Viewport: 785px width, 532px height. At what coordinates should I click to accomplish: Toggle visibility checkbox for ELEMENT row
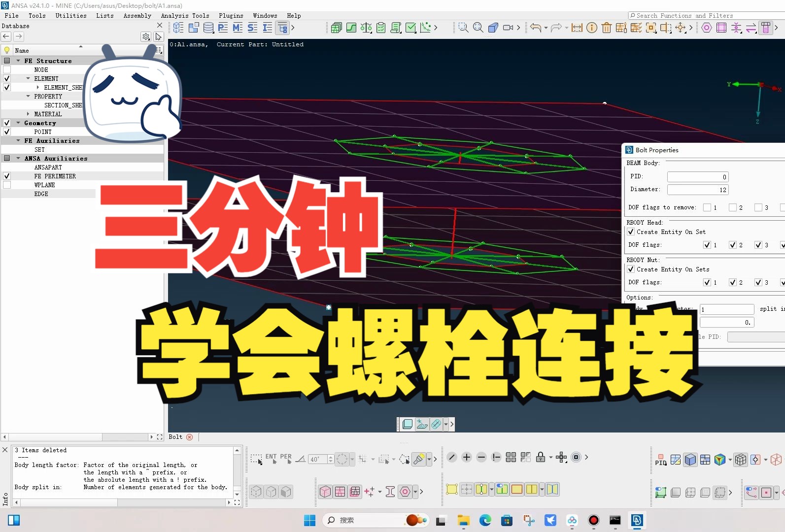pos(7,78)
